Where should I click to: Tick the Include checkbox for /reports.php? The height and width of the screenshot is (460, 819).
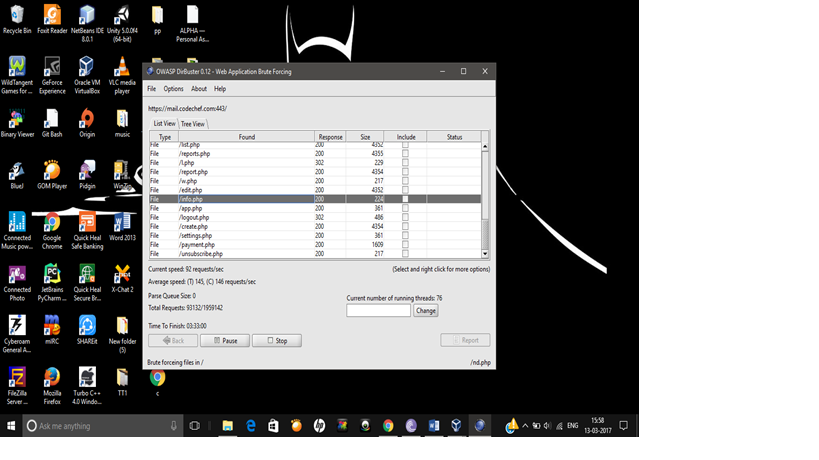pyautogui.click(x=405, y=154)
